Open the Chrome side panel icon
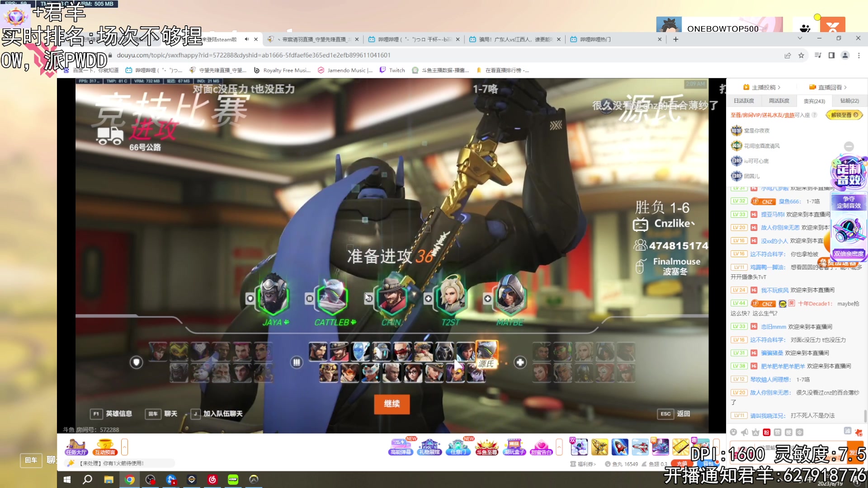The width and height of the screenshot is (868, 488). (x=831, y=55)
